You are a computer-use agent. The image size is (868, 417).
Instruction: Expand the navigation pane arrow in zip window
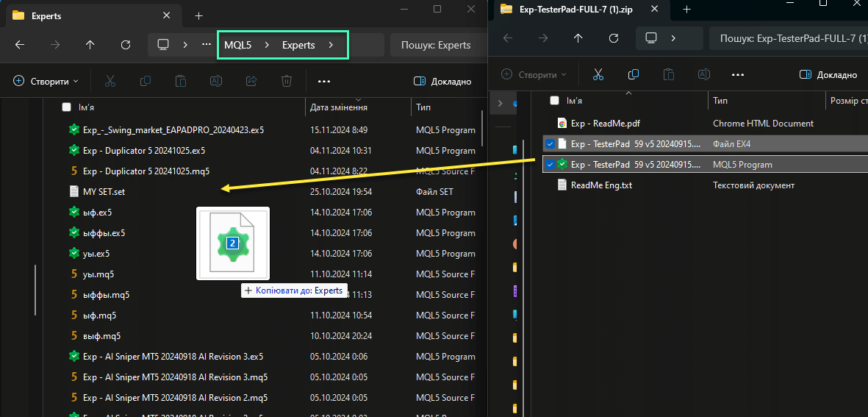point(500,104)
